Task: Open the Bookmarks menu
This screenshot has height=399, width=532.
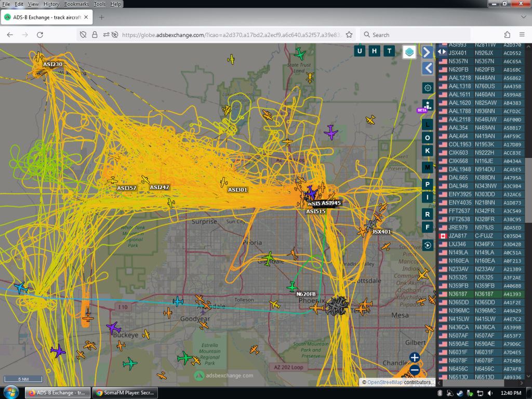Action: (76, 4)
